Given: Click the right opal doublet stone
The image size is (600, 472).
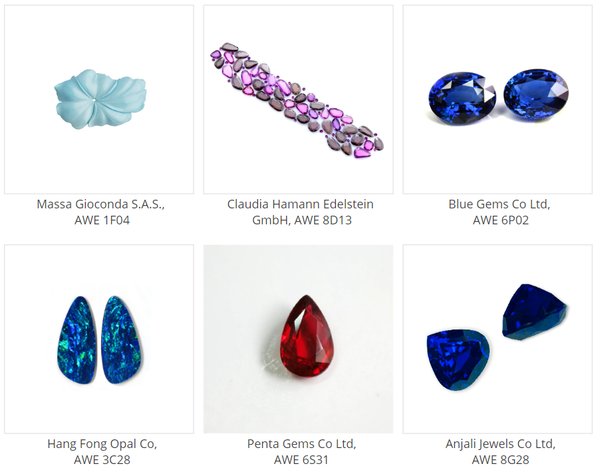Looking at the screenshot, I should point(121,340).
